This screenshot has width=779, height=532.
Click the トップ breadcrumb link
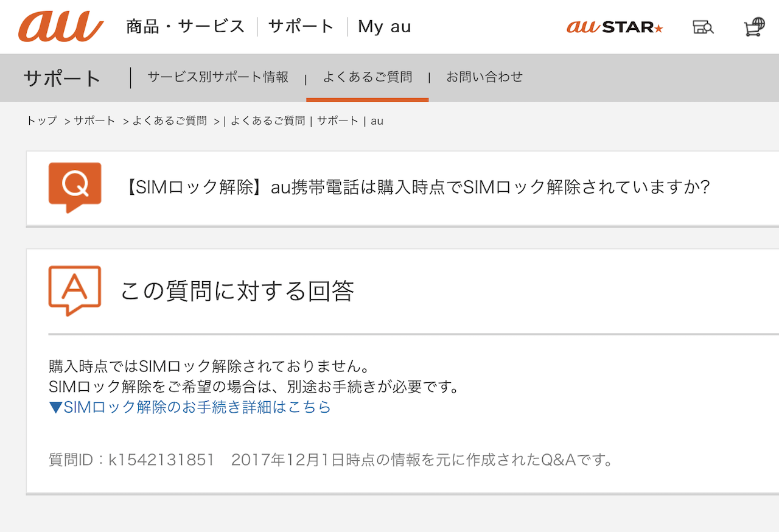(41, 121)
